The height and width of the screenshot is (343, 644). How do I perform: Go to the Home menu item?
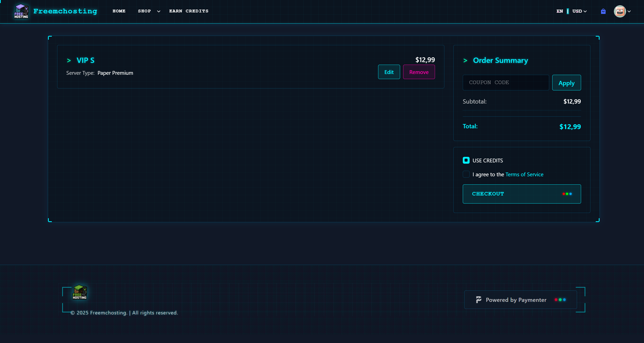click(119, 11)
